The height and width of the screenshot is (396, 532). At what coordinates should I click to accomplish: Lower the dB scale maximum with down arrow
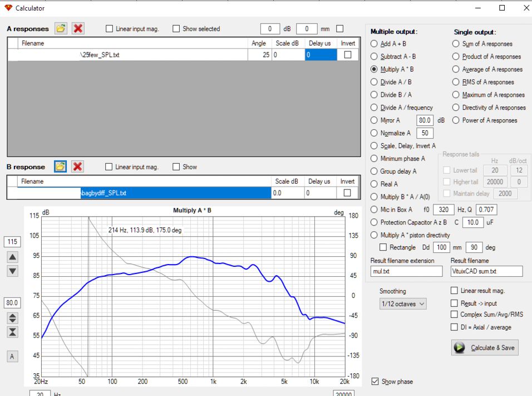[x=13, y=271]
